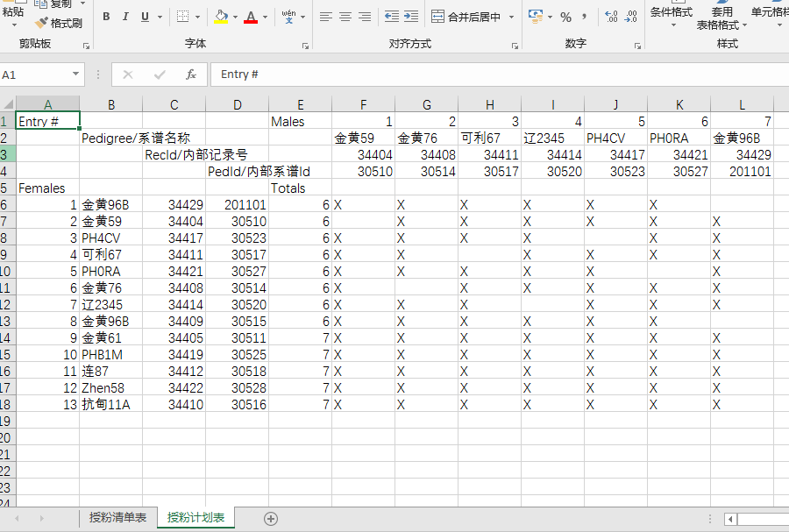This screenshot has width=789, height=532.
Task: Align text left icon
Action: (x=326, y=17)
